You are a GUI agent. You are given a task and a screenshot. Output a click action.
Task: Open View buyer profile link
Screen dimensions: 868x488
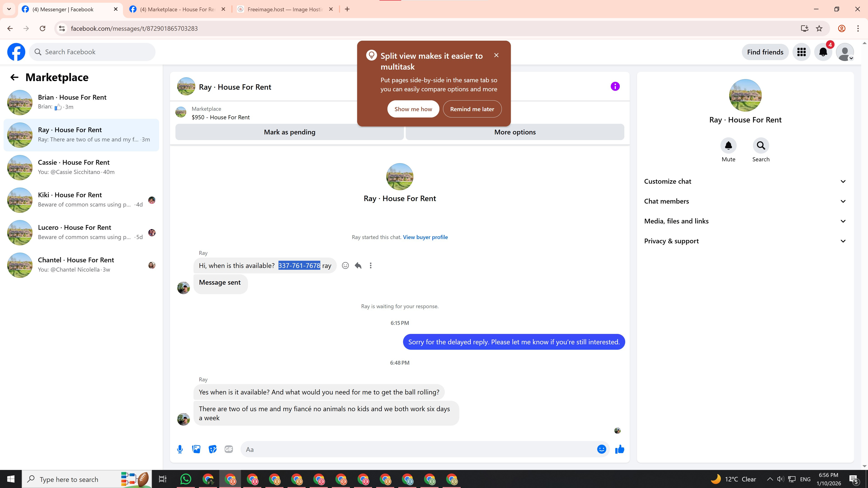point(425,237)
